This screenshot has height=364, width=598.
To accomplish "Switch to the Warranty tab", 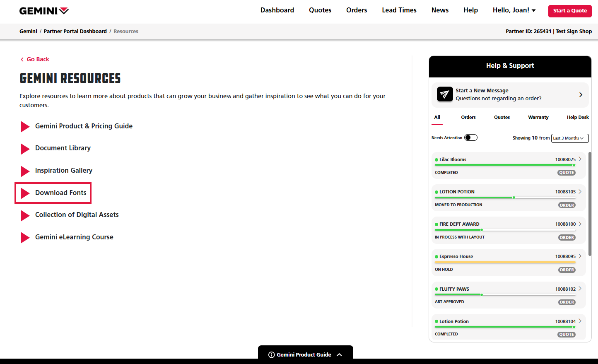I will [x=538, y=117].
